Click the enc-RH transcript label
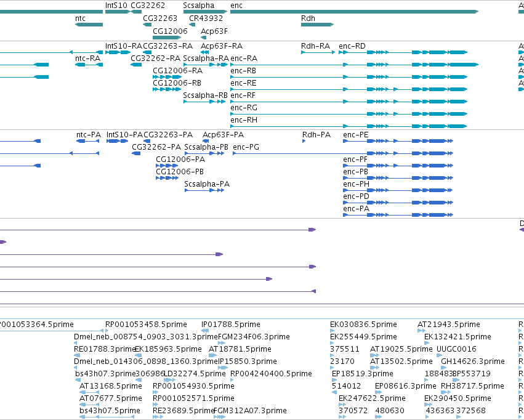 tap(244, 120)
